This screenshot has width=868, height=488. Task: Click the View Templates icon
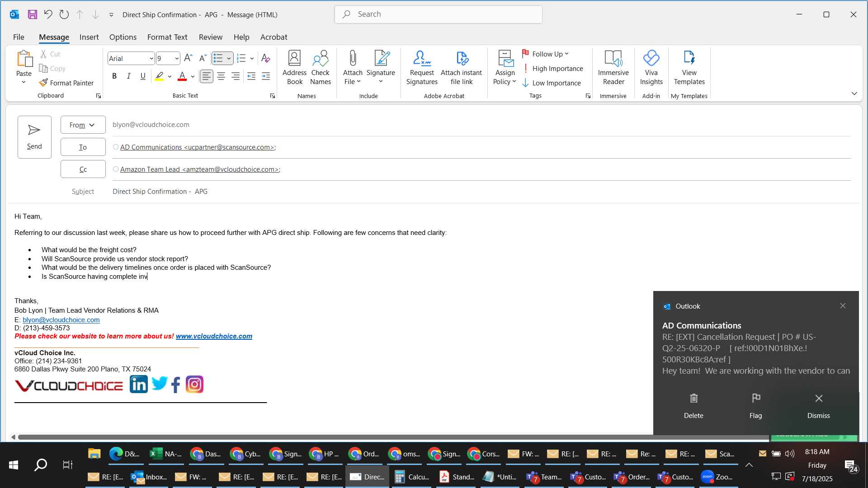pos(689,68)
